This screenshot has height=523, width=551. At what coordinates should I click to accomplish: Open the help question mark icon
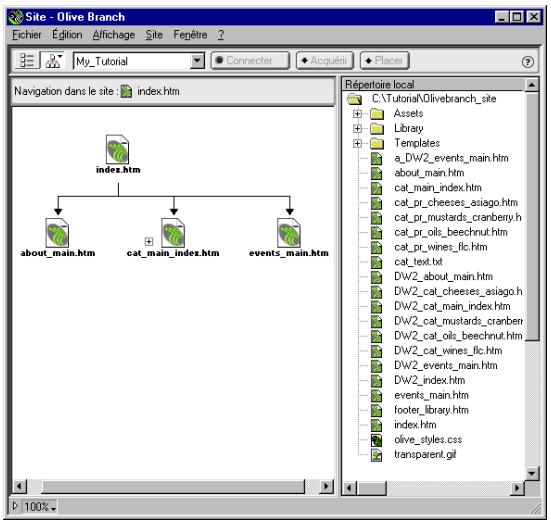pyautogui.click(x=527, y=62)
